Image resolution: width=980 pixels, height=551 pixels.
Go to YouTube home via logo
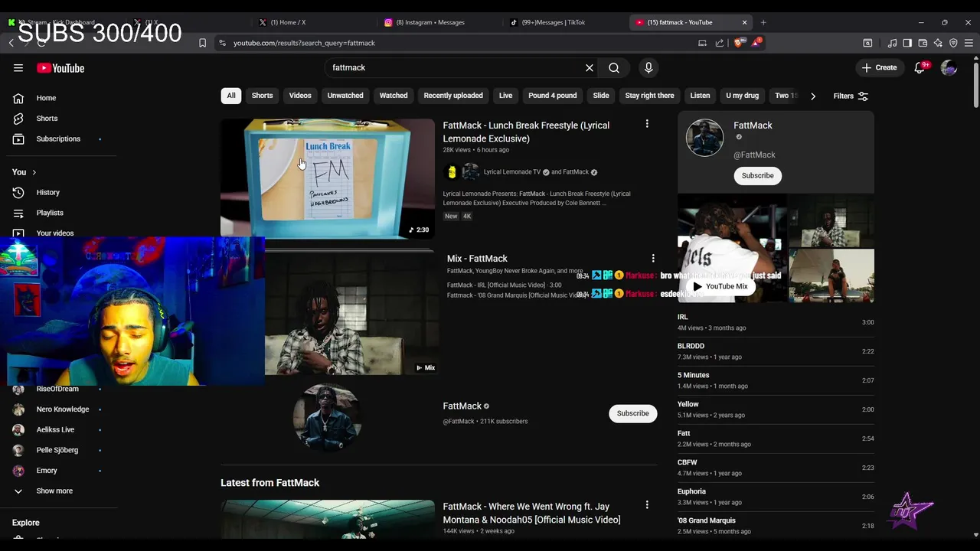[60, 68]
